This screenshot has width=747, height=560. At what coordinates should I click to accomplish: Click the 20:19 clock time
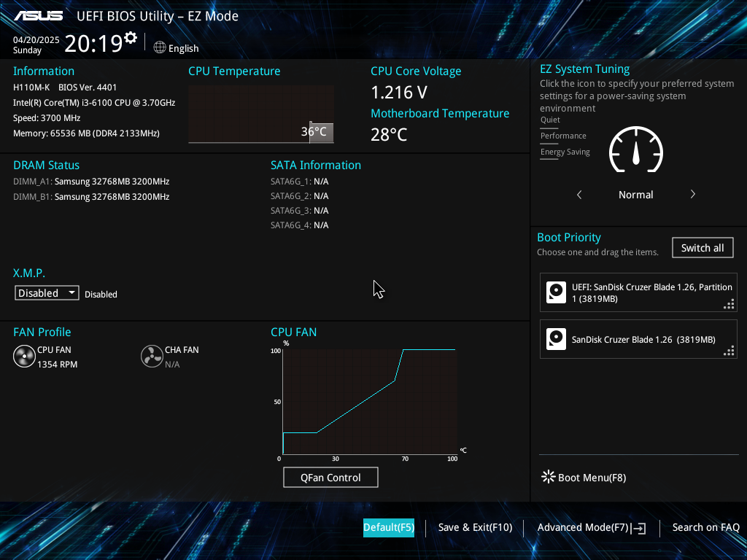tap(93, 44)
